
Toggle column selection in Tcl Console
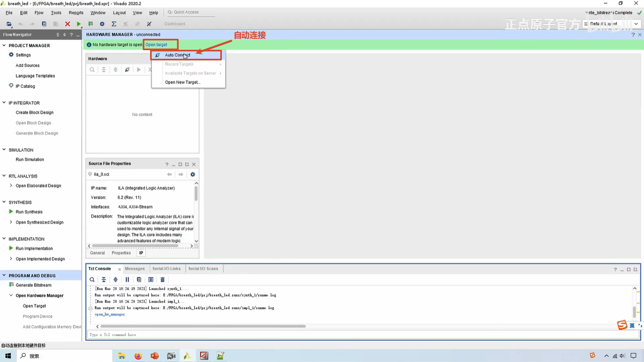[151, 280]
